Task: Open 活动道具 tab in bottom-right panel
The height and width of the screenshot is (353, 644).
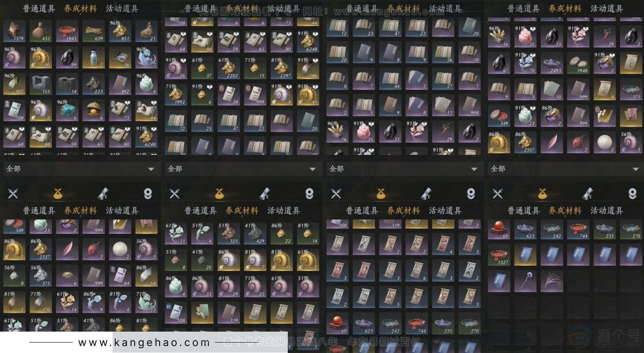Action: pyautogui.click(x=607, y=211)
